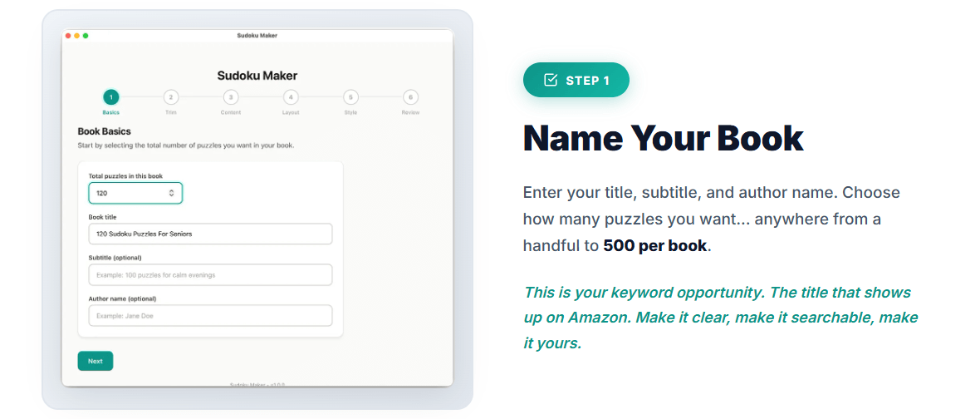Image resolution: width=980 pixels, height=419 pixels.
Task: Click the Sudoku Maker app heading
Action: coord(257,76)
